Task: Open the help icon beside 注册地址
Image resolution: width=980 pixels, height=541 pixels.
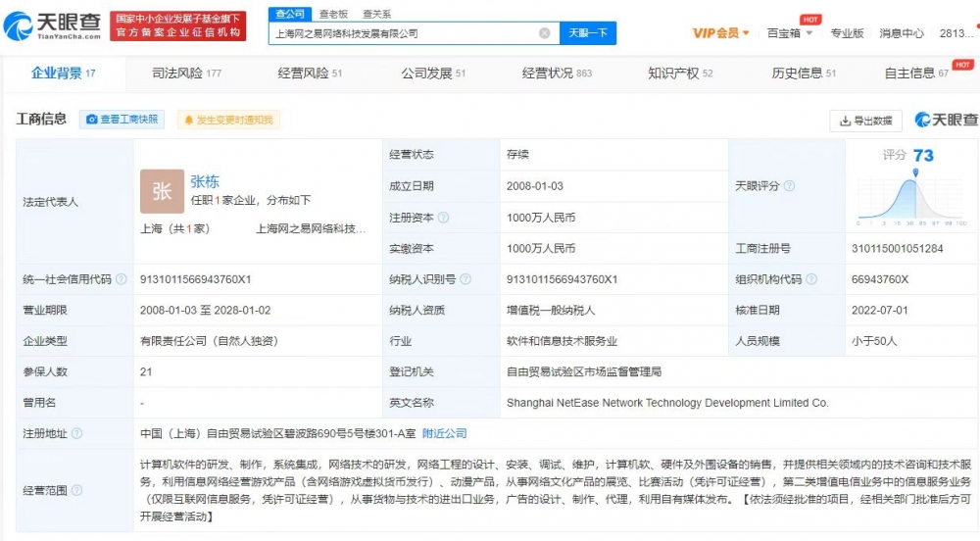Action: (x=76, y=433)
